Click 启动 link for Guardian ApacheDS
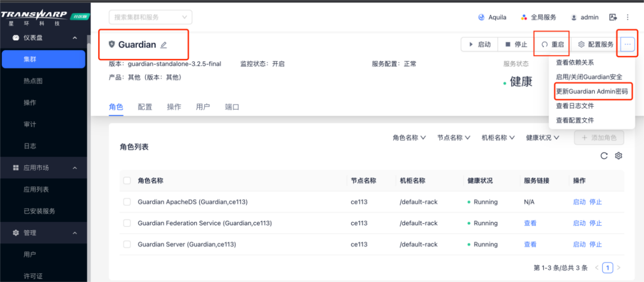 (x=580, y=202)
